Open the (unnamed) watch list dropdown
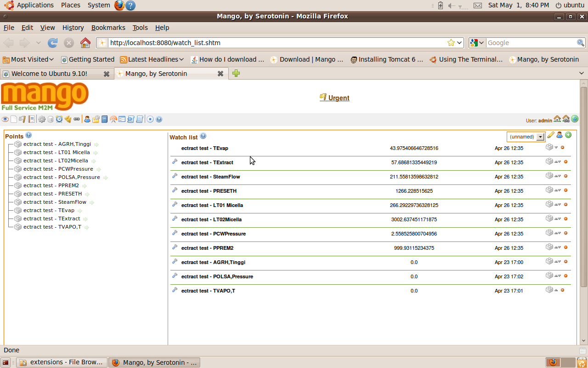Viewport: 588px width, 368px height. tap(526, 136)
